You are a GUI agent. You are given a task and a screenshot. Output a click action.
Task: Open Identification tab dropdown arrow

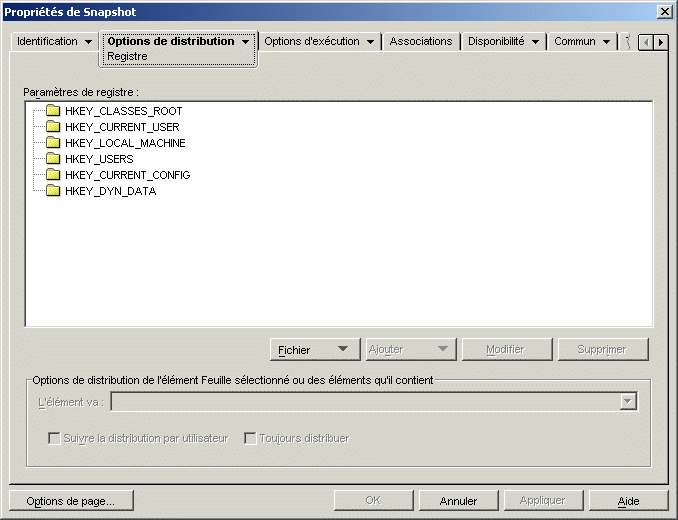pyautogui.click(x=88, y=42)
